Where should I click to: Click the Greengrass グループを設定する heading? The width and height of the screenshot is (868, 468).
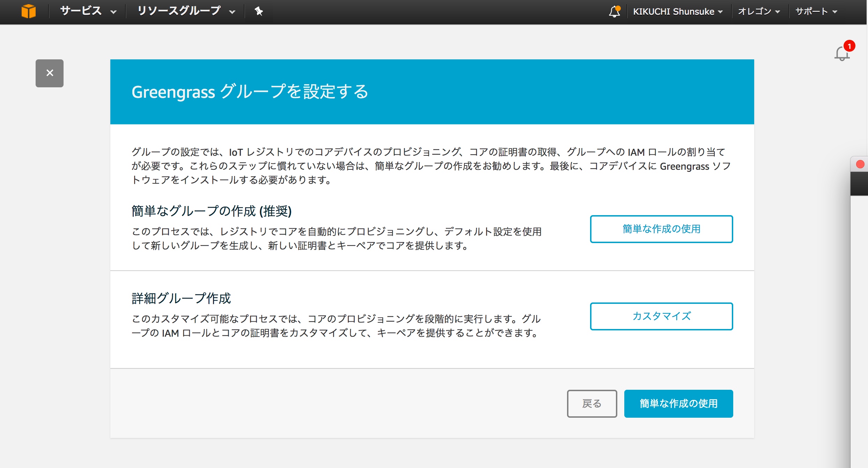(x=250, y=92)
